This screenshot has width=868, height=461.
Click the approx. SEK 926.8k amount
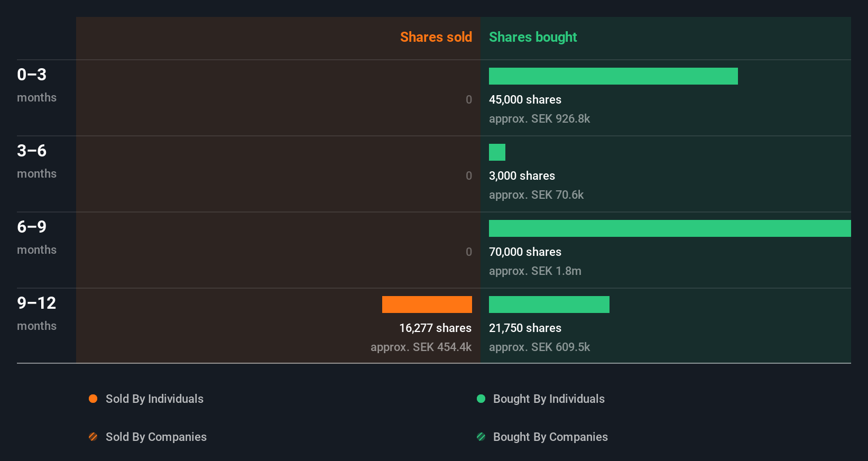[x=539, y=118]
